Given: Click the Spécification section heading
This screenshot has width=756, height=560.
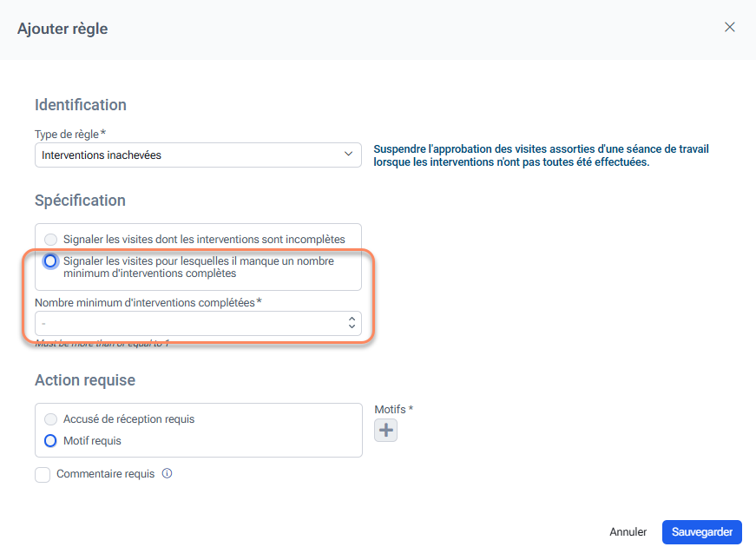Looking at the screenshot, I should (80, 201).
